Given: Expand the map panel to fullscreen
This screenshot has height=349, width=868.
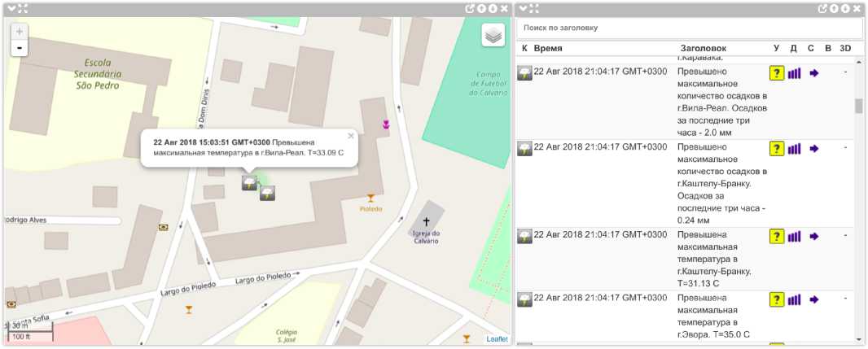Looking at the screenshot, I should click(22, 8).
